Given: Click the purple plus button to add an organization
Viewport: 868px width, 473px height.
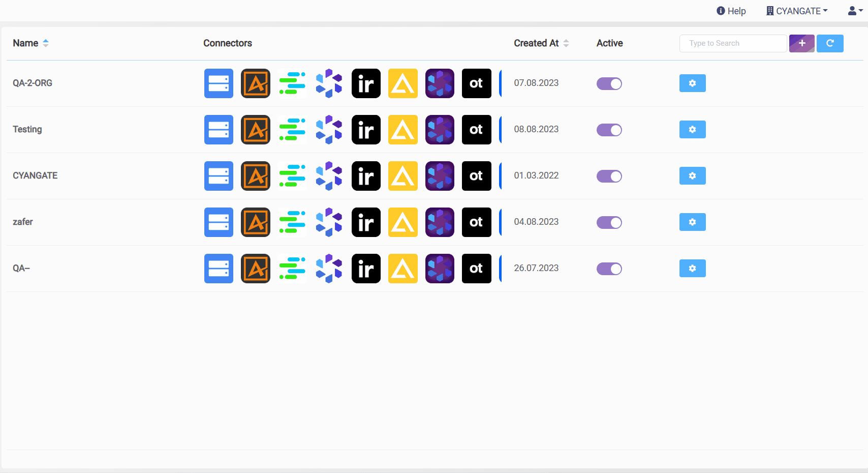Looking at the screenshot, I should [x=801, y=43].
